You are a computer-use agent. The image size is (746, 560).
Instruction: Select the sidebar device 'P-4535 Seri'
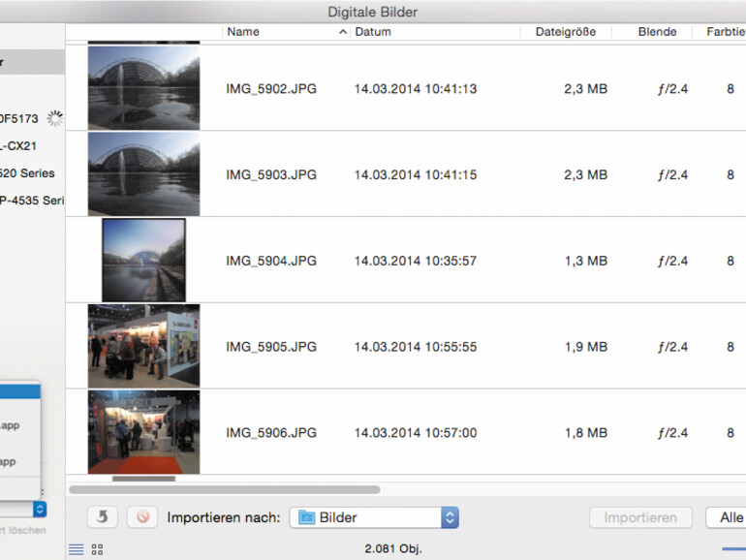32,201
